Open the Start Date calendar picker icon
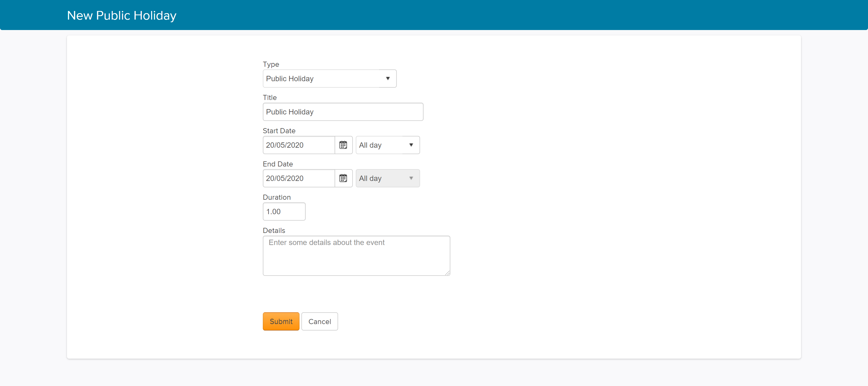Image resolution: width=868 pixels, height=386 pixels. 343,145
